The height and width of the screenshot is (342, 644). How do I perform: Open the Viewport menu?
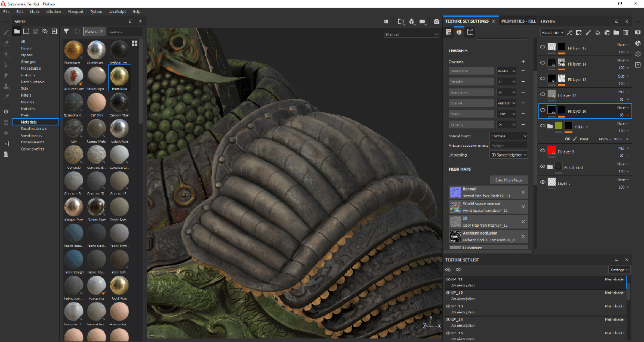point(75,11)
